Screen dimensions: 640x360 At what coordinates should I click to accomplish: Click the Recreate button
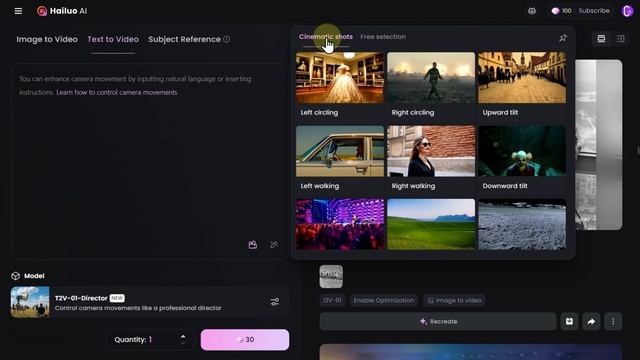pos(438,322)
